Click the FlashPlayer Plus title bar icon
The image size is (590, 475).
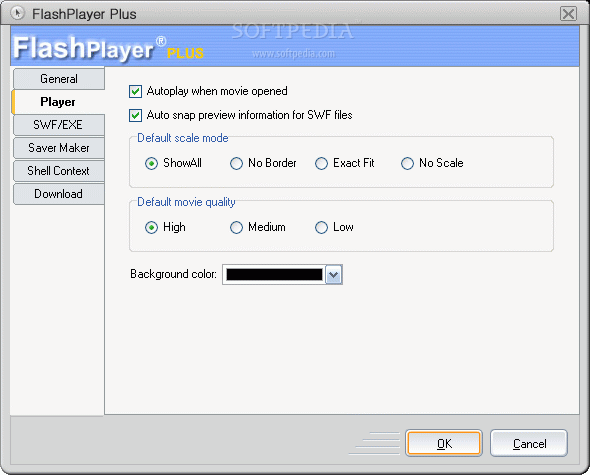tap(17, 13)
